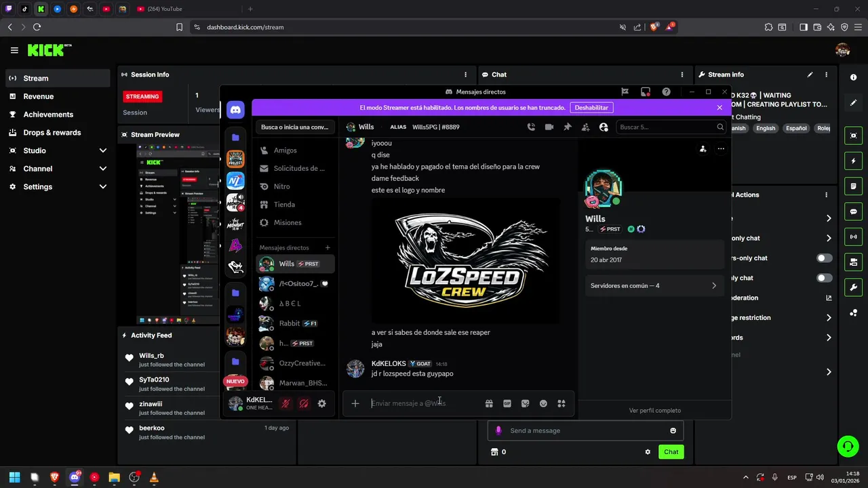Viewport: 868px width, 488px height.
Task: Click the Enviar mensaje a @Wills box
Action: (x=424, y=403)
